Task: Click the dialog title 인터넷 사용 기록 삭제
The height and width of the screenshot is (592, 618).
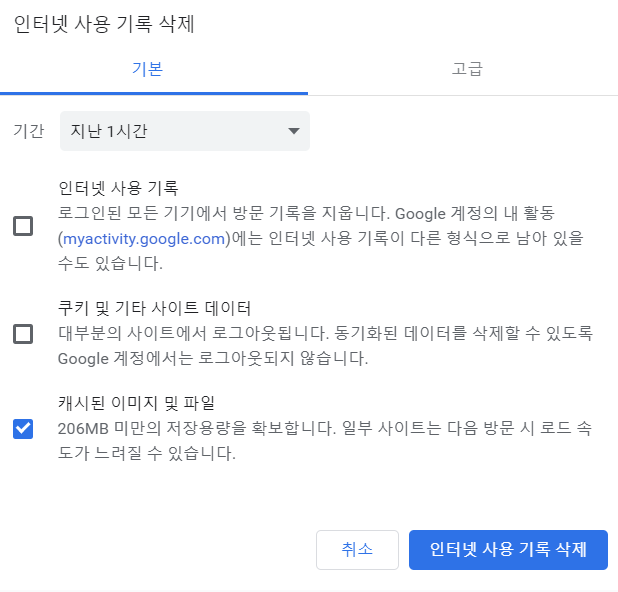Action: tap(104, 24)
